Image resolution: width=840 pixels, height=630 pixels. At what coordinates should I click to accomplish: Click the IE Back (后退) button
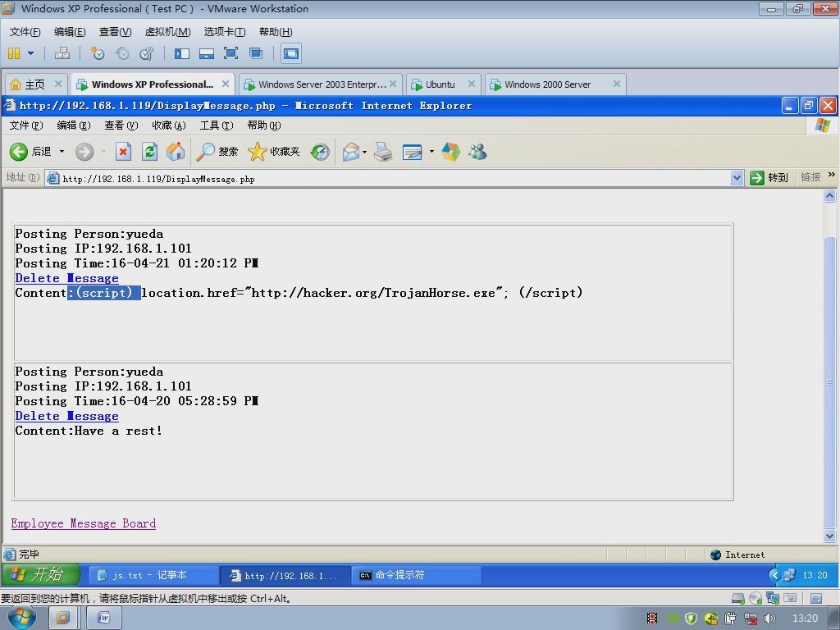click(x=30, y=152)
